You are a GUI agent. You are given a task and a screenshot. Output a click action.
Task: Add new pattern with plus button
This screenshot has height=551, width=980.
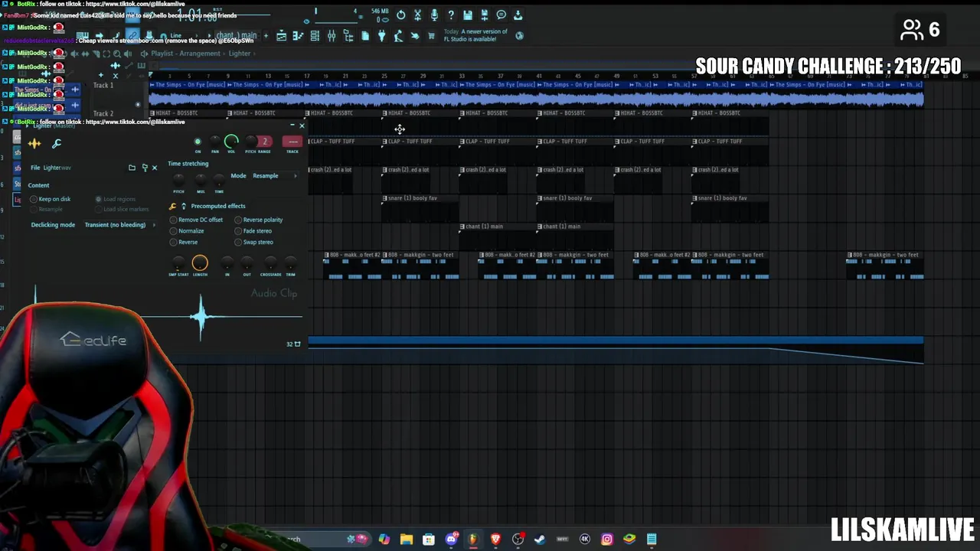coord(266,35)
